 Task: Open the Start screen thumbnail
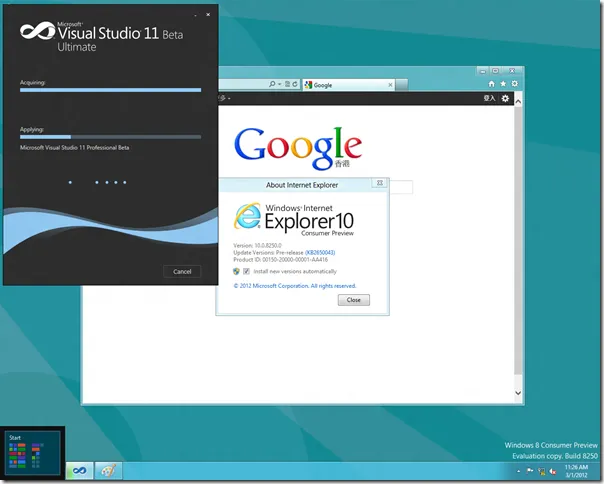[32, 453]
